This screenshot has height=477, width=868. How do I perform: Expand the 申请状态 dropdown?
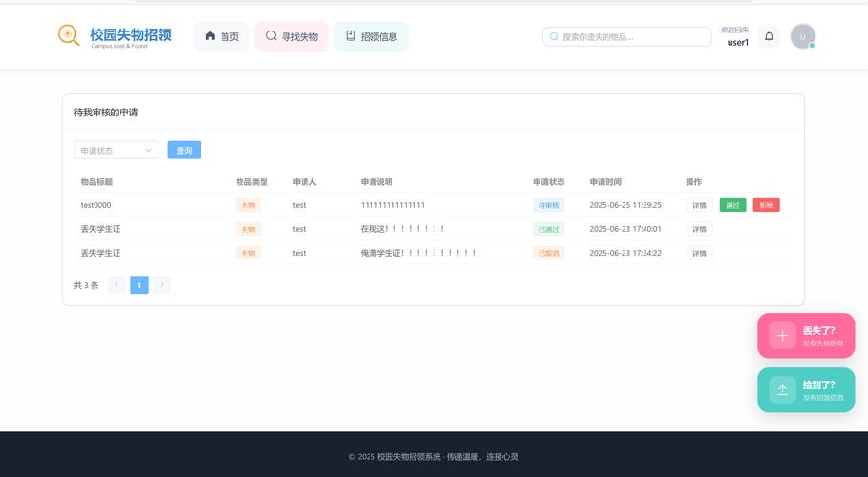click(x=116, y=150)
